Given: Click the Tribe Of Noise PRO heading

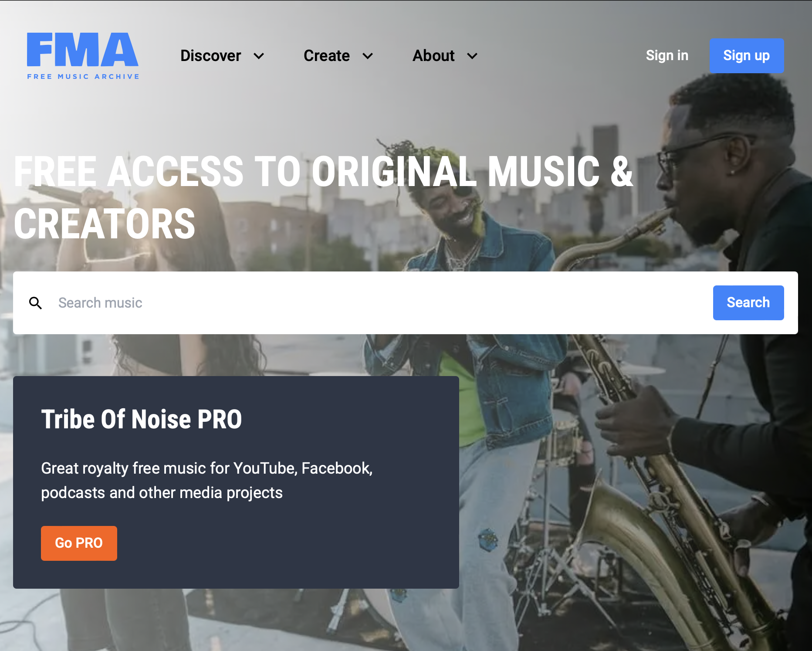Looking at the screenshot, I should (142, 419).
